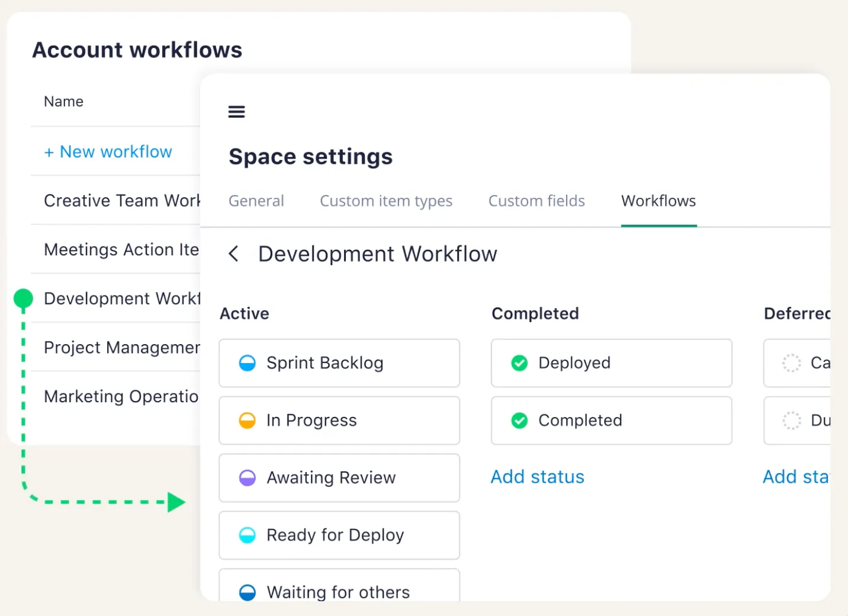Select the Deployed status card
848x616 pixels.
click(612, 363)
